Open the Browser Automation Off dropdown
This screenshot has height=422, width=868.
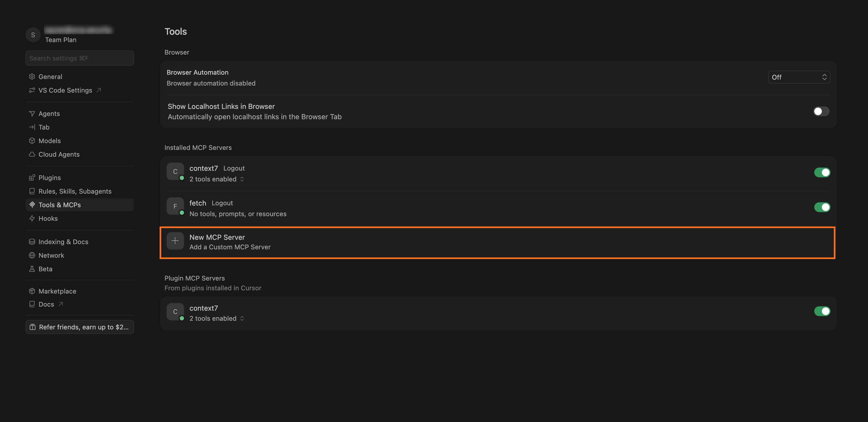coord(799,77)
